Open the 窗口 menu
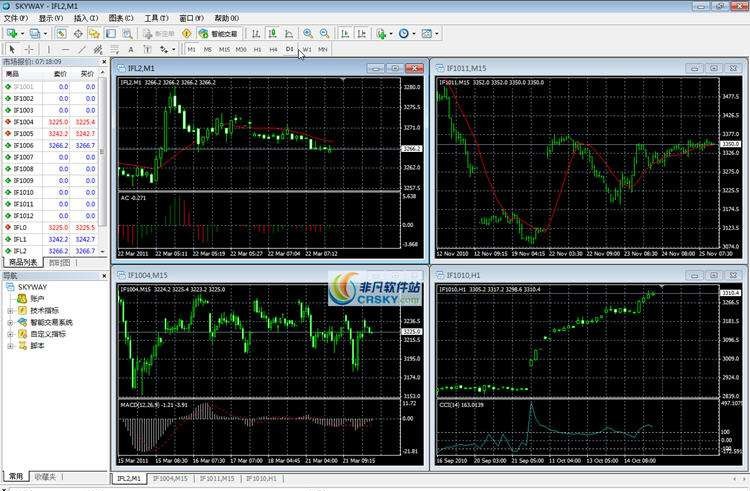The height and width of the screenshot is (491, 750). coord(191,18)
